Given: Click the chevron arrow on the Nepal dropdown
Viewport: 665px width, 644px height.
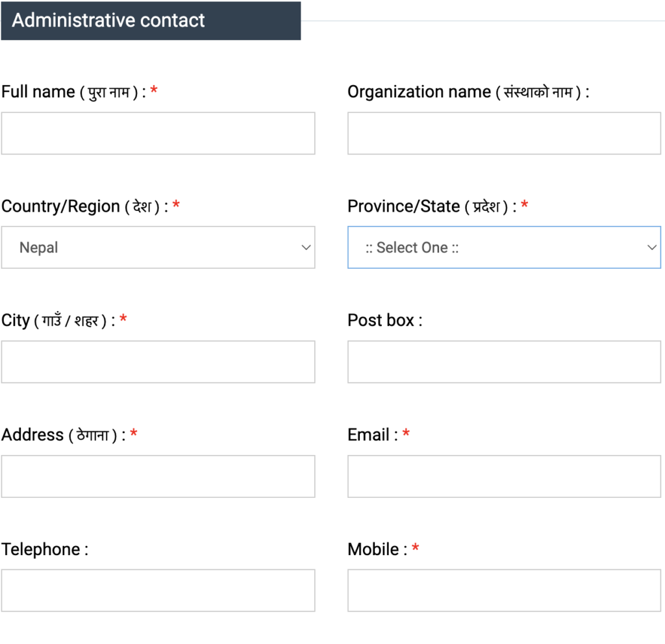Looking at the screenshot, I should (307, 247).
